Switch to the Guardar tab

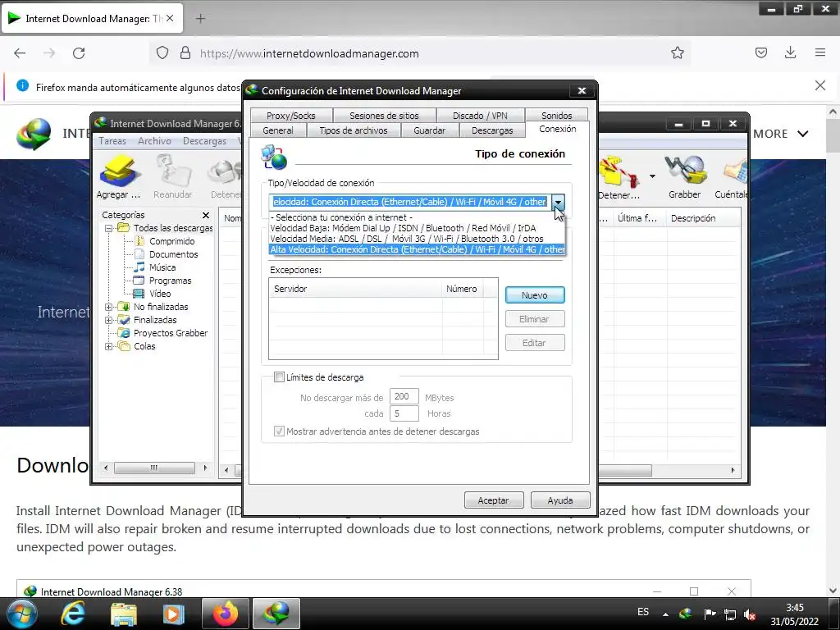(x=430, y=130)
